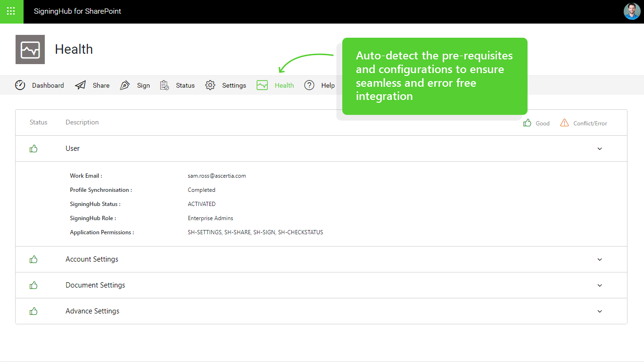Viewport: 644px width, 362px height.
Task: Click the ACTIVATED status value
Action: click(202, 204)
